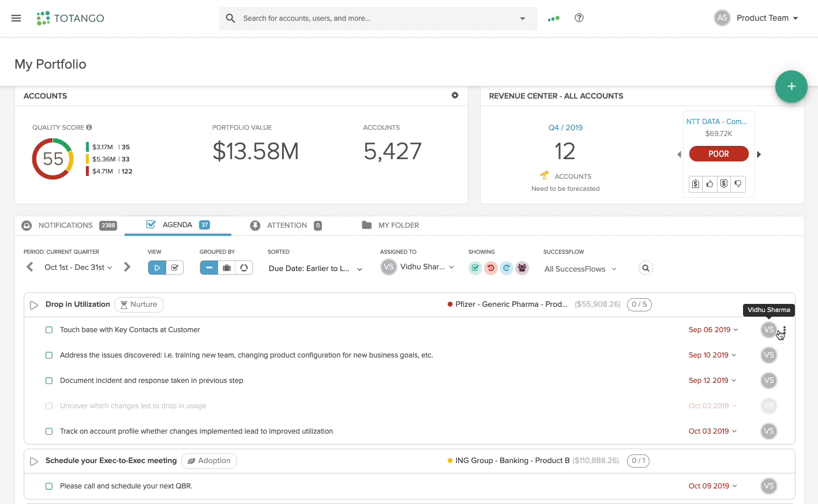The height and width of the screenshot is (504, 818).
Task: Collapse Schedule your Exec-to-Exec meeting group
Action: point(34,461)
